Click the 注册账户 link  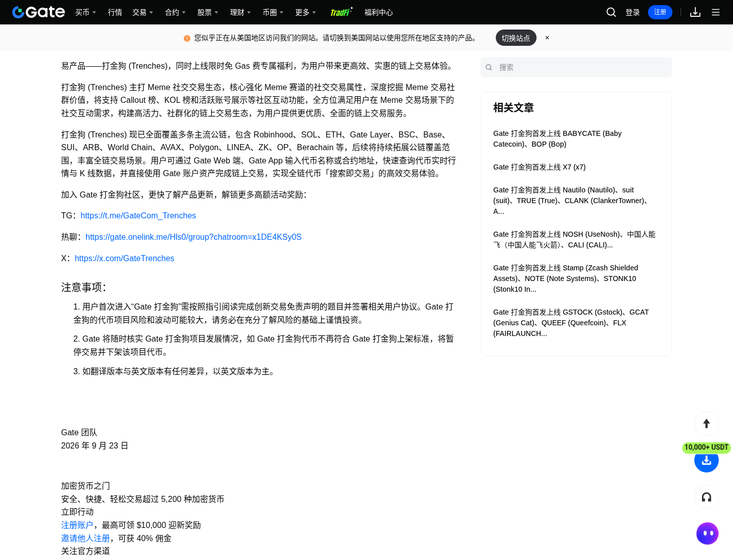coord(77,525)
